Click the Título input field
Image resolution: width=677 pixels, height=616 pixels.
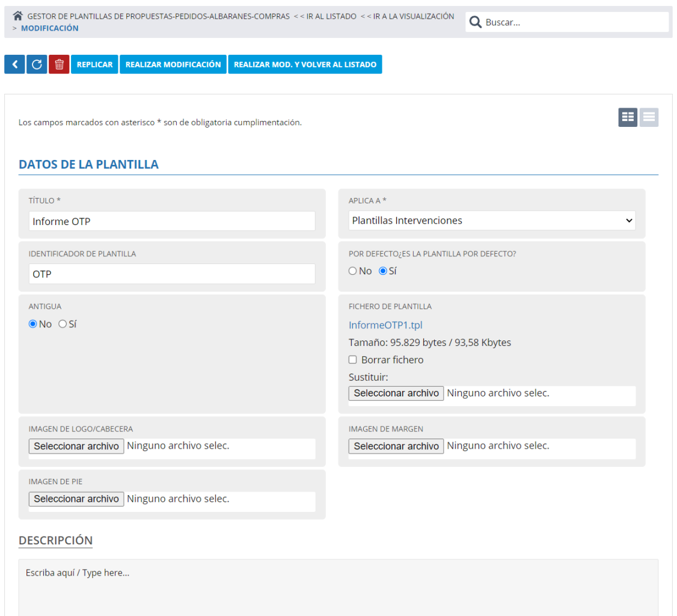coord(171,221)
